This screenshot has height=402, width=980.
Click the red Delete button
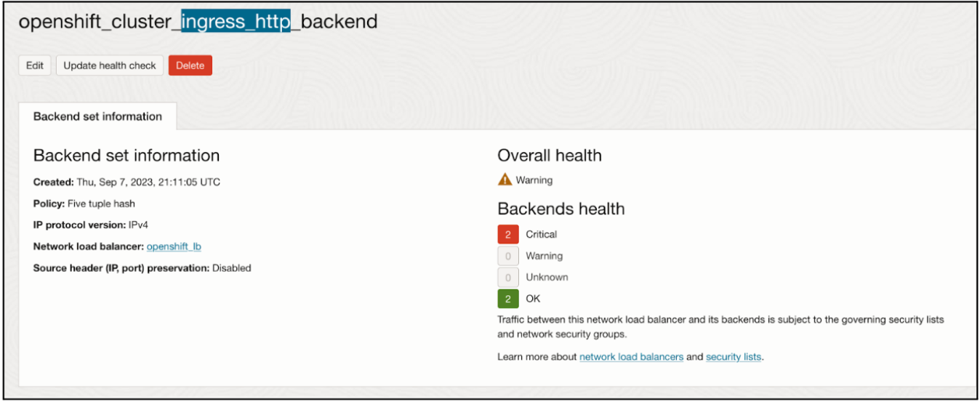coord(190,65)
